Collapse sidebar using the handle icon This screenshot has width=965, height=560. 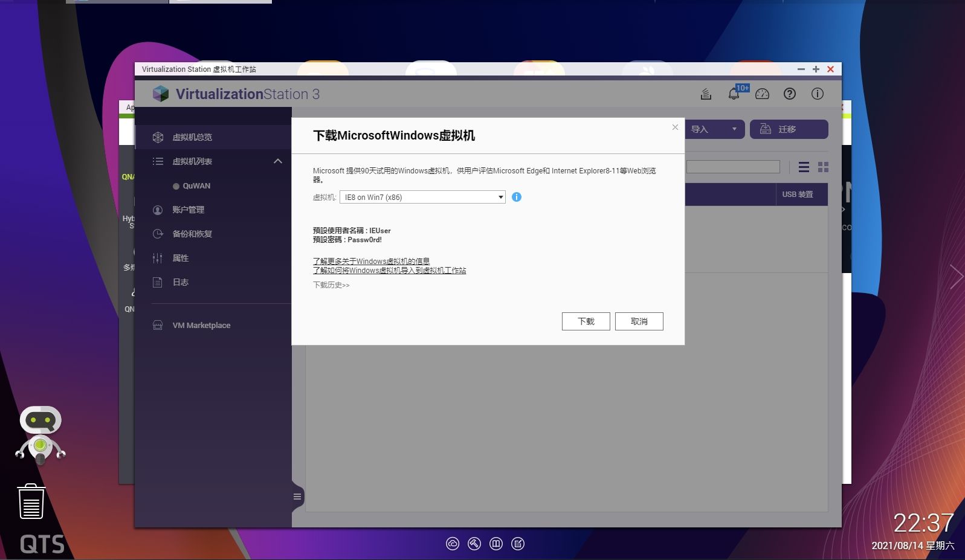[297, 497]
